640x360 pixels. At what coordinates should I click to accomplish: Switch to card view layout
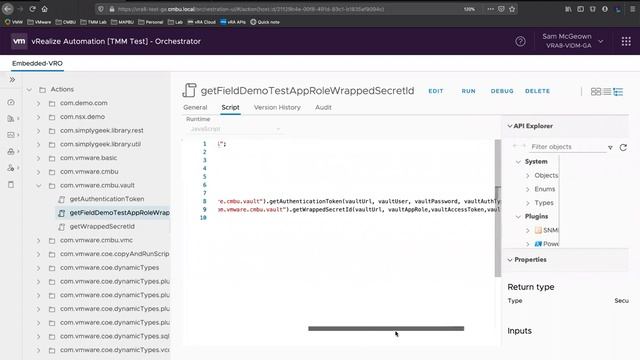point(596,91)
